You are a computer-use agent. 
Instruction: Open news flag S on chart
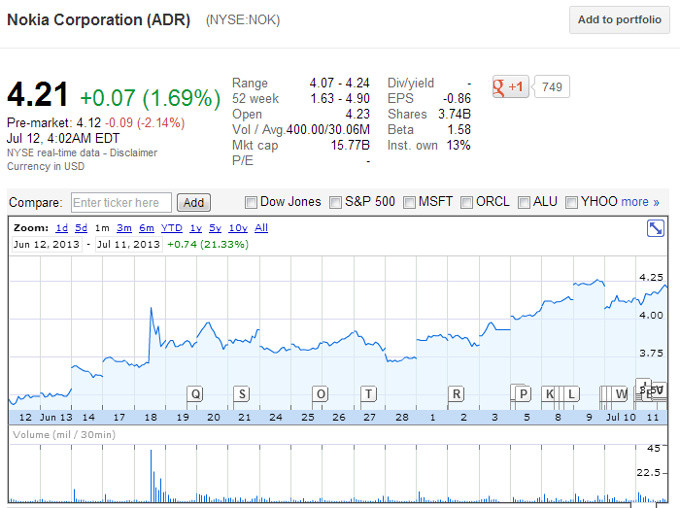(242, 394)
